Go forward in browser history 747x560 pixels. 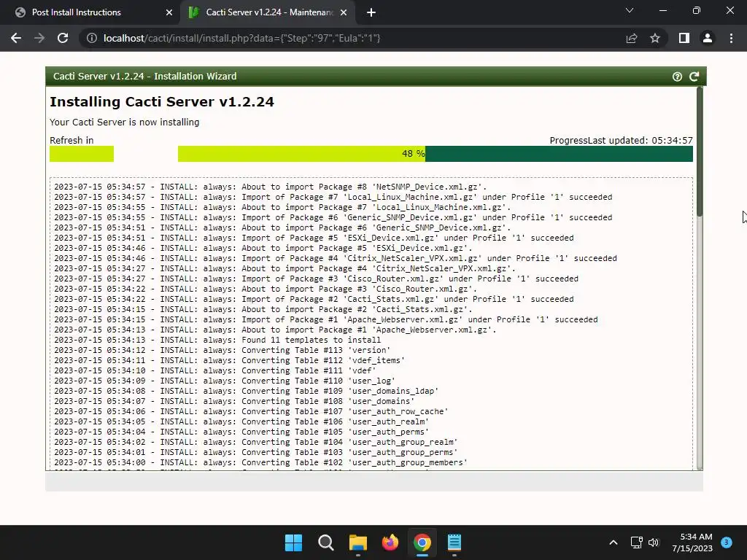point(39,38)
